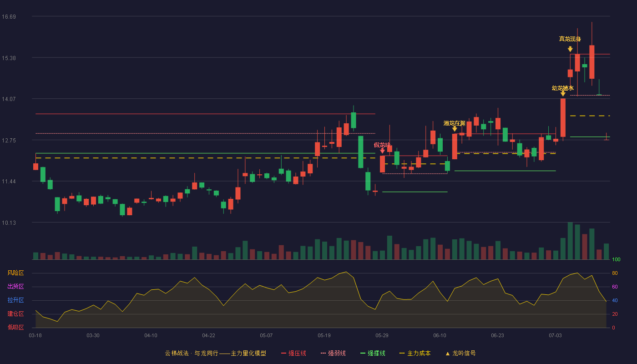Image resolution: width=637 pixels, height=364 pixels.
Task: Select the 潜龙在渊 signal label
Action: pos(455,123)
